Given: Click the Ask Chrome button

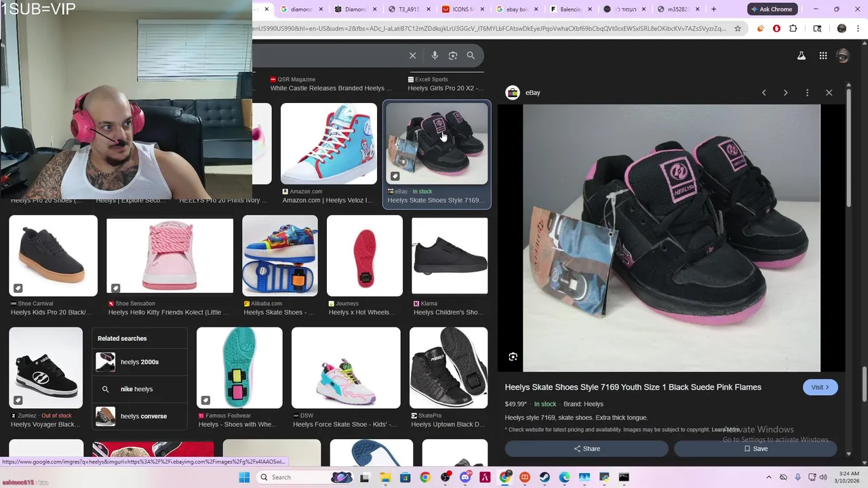Looking at the screenshot, I should [x=771, y=9].
